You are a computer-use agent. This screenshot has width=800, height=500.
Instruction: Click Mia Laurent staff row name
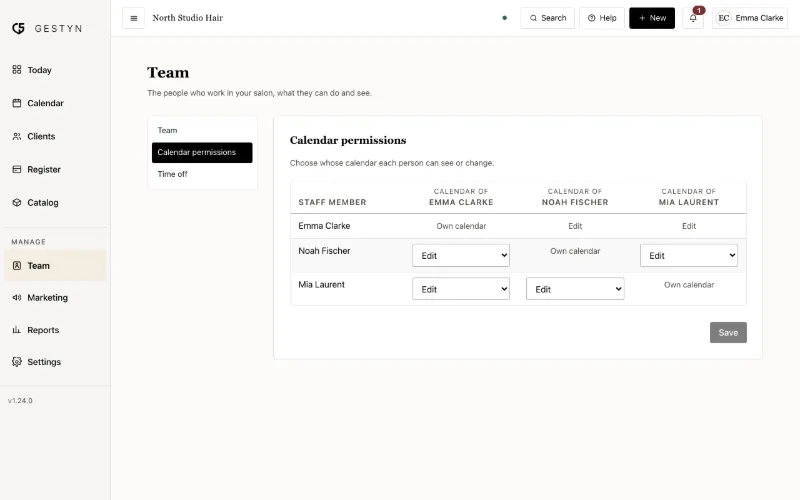point(321,285)
